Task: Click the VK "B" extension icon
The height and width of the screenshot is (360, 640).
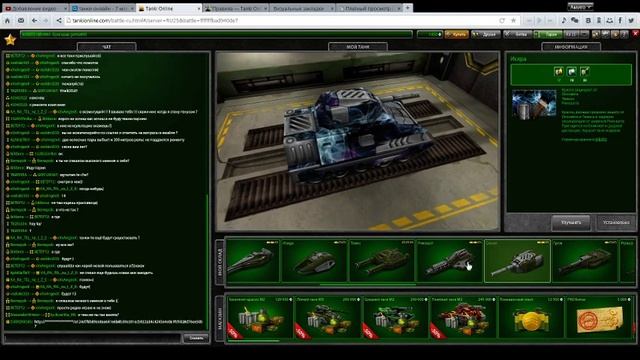Action: tap(588, 20)
